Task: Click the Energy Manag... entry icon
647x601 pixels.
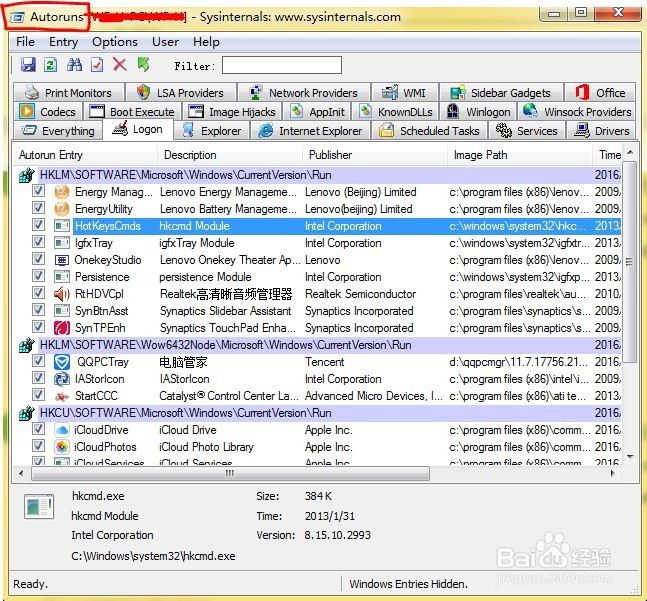Action: (62, 192)
